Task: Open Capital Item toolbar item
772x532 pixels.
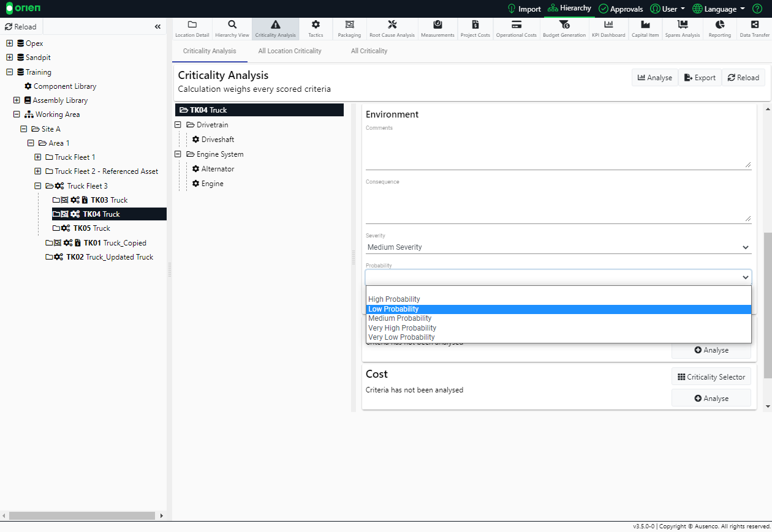Action: pos(645,29)
